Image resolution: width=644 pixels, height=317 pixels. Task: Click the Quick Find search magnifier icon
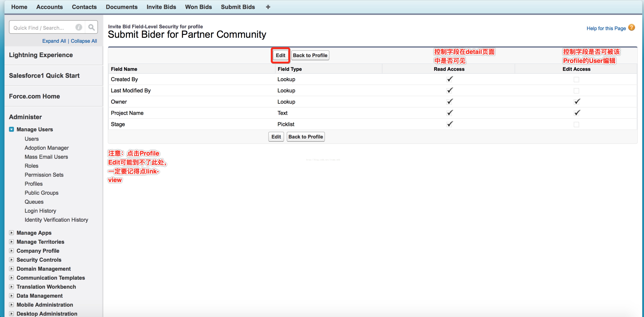pos(92,27)
